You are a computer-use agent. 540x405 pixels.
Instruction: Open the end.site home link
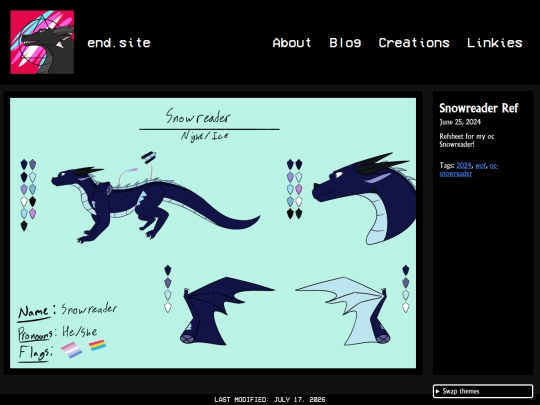pyautogui.click(x=119, y=43)
